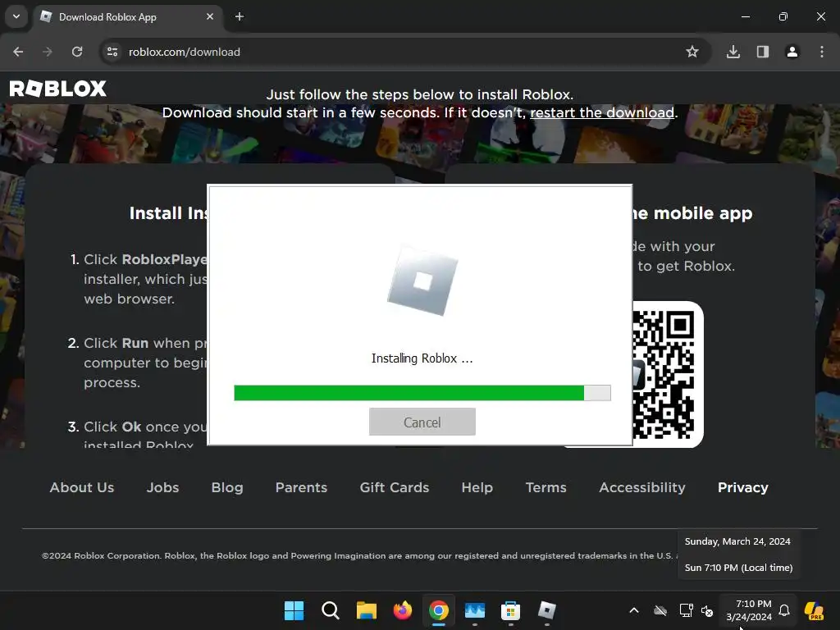Open the Chrome three-dot menu

click(x=822, y=52)
